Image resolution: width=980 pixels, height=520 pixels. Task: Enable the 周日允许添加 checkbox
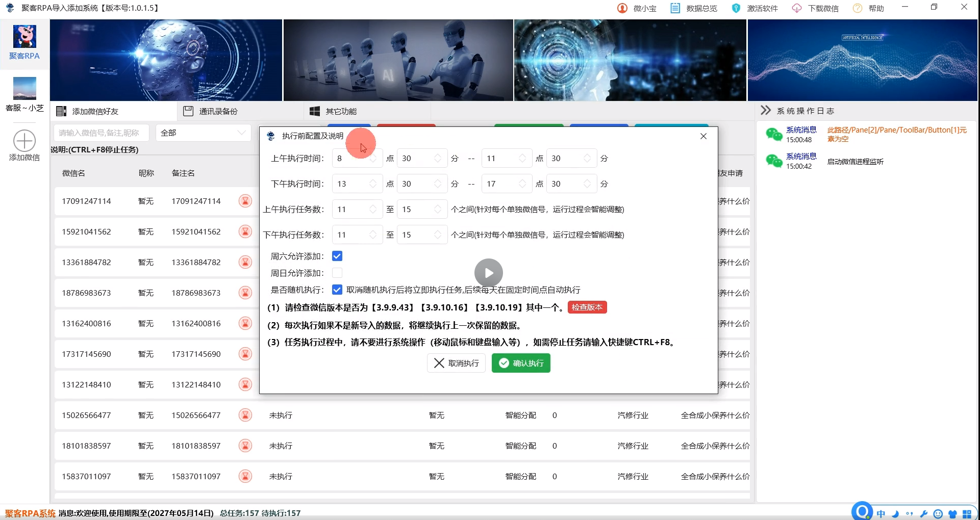click(337, 273)
